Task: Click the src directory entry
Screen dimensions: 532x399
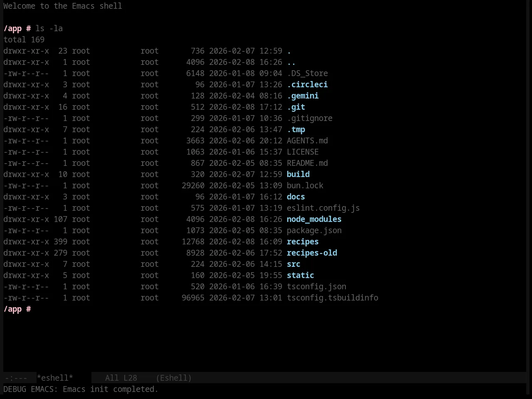Action: pyautogui.click(x=293, y=264)
